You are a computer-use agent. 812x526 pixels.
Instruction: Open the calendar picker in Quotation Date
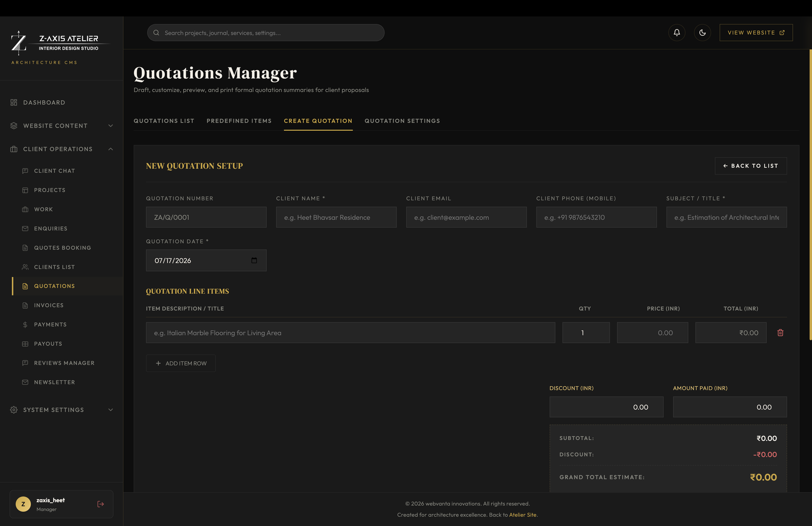coord(254,260)
